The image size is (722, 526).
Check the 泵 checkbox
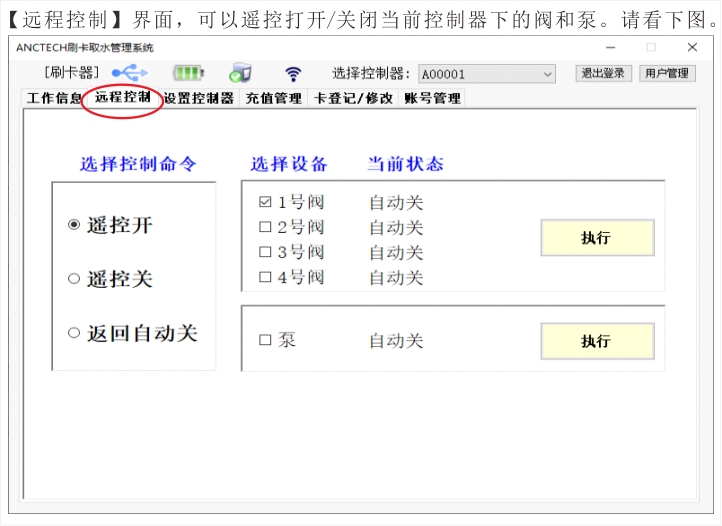[x=265, y=340]
